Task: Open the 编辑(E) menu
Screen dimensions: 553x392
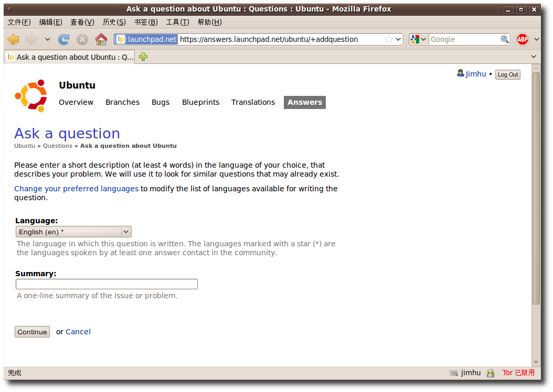Action: coord(50,22)
